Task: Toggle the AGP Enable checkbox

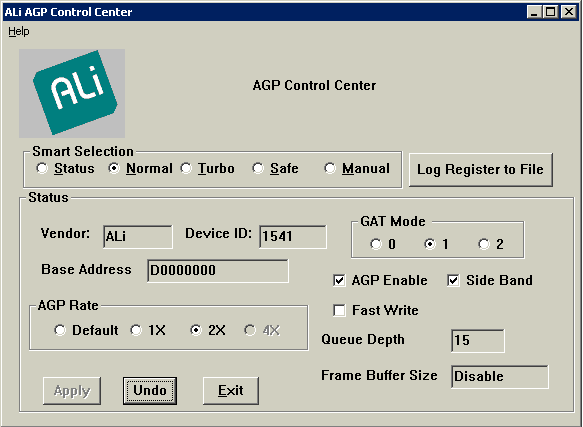Action: [380, 280]
